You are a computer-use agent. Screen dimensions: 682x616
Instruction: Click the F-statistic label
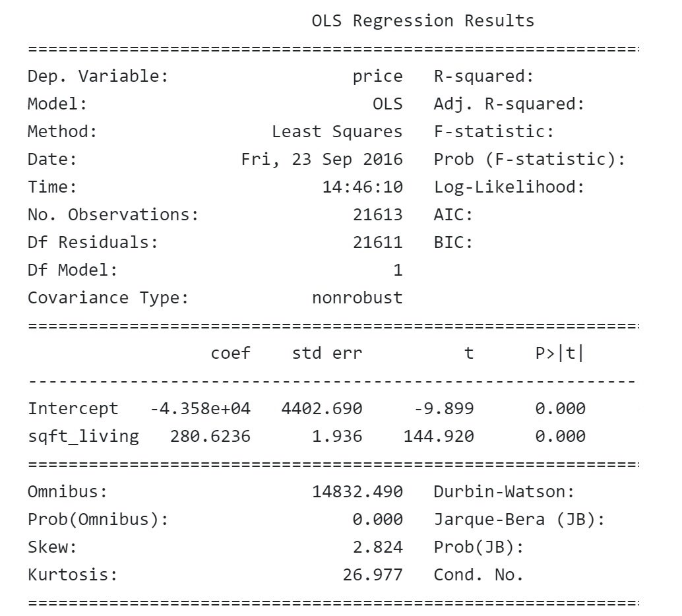pyautogui.click(x=493, y=131)
